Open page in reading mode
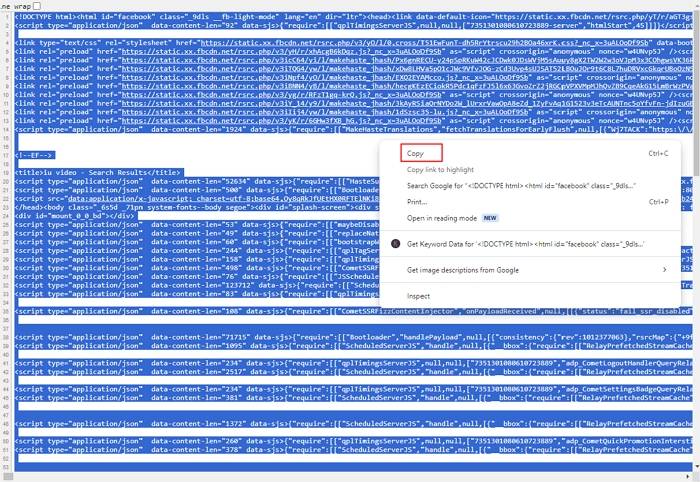 [445, 218]
